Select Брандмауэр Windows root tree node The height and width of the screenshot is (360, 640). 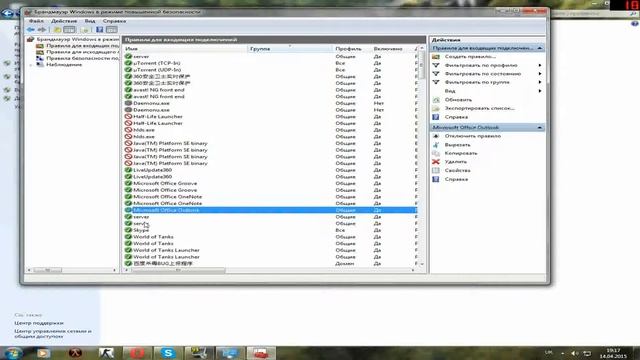tap(77, 40)
